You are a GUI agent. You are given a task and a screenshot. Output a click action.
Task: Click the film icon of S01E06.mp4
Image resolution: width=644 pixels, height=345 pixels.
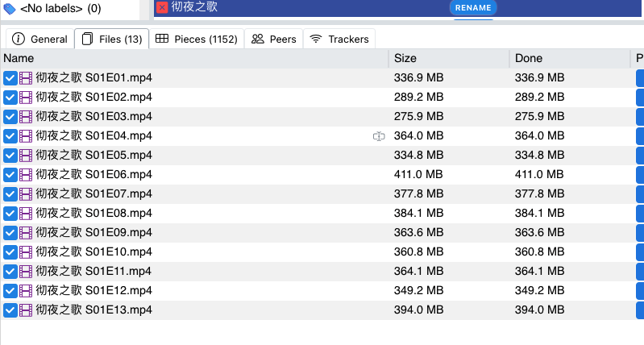pyautogui.click(x=26, y=174)
